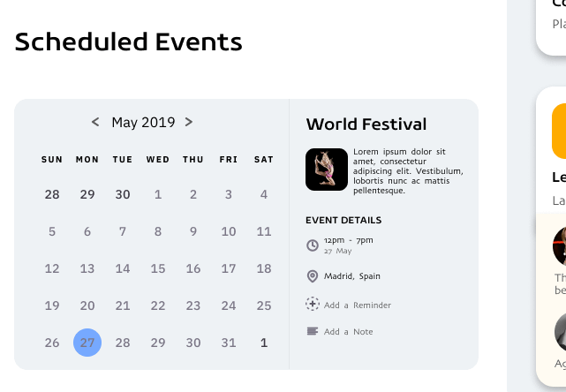This screenshot has width=566, height=392.
Task: Click the clock icon in event details
Action: [x=312, y=245]
